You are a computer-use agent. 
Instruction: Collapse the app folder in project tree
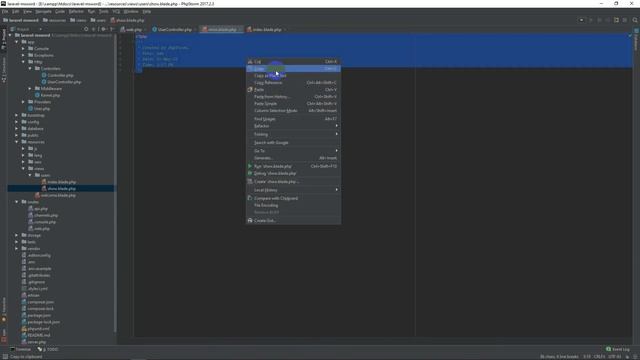pyautogui.click(x=17, y=42)
